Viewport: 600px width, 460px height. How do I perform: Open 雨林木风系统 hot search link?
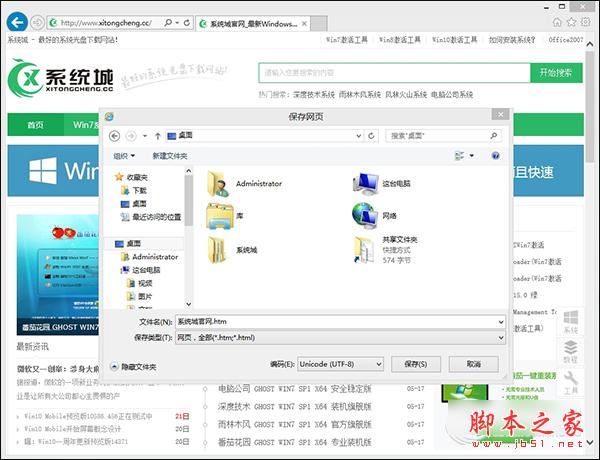tap(360, 95)
